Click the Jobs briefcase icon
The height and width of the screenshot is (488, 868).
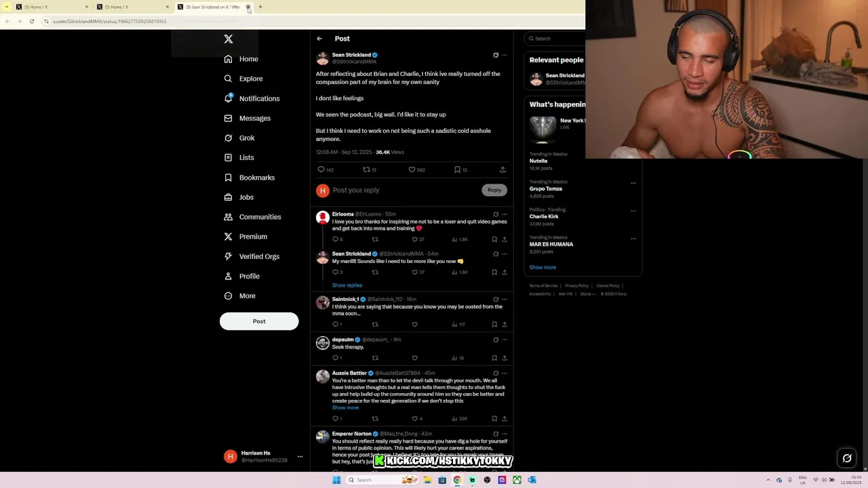pos(229,197)
